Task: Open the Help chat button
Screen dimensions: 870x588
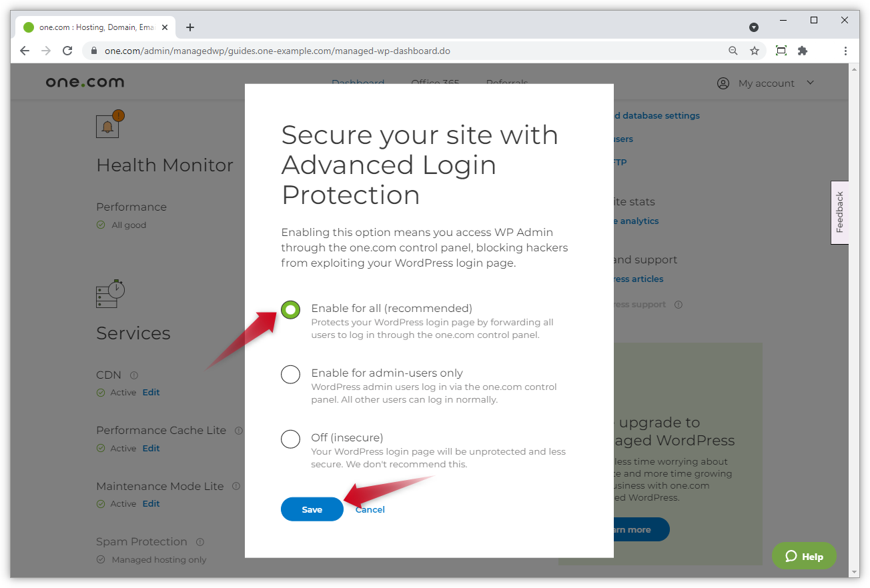Action: pyautogui.click(x=804, y=556)
